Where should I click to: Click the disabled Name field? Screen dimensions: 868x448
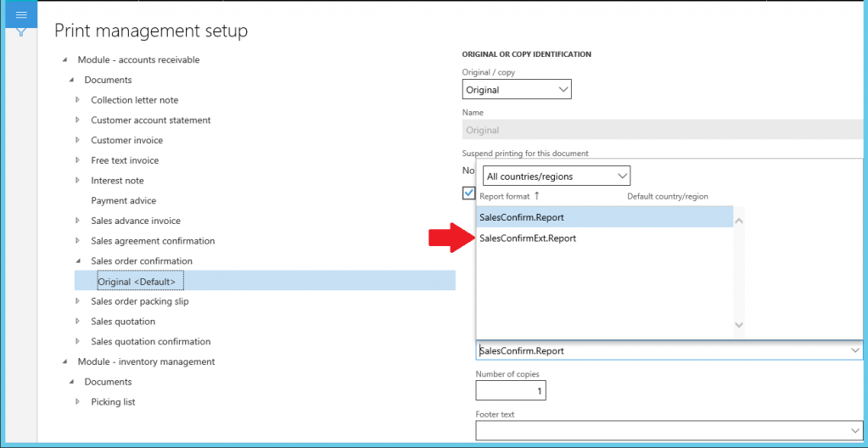pos(664,130)
